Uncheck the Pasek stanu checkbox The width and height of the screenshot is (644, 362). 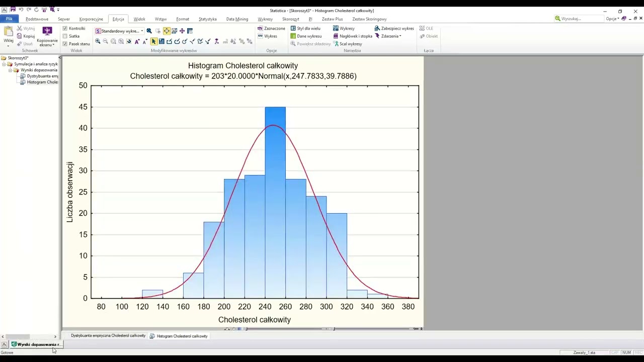(x=65, y=44)
